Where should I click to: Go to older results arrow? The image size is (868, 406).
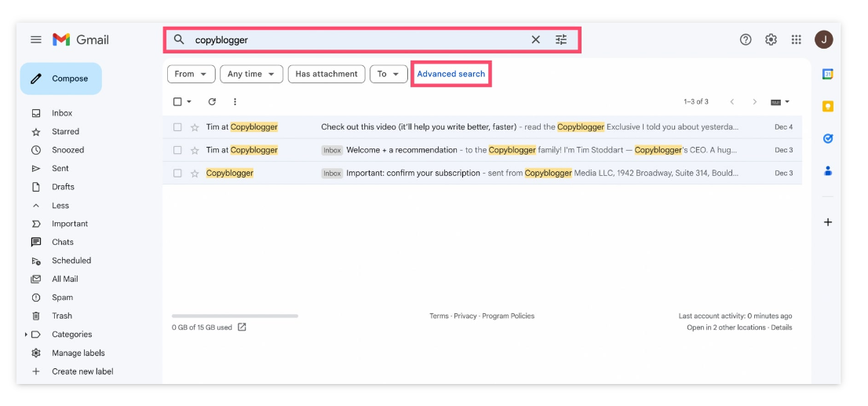click(754, 102)
